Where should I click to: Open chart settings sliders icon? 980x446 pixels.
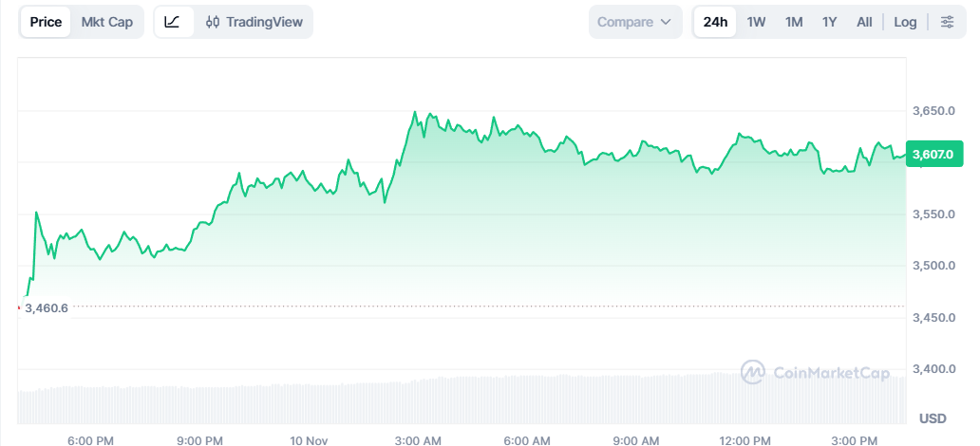point(948,22)
